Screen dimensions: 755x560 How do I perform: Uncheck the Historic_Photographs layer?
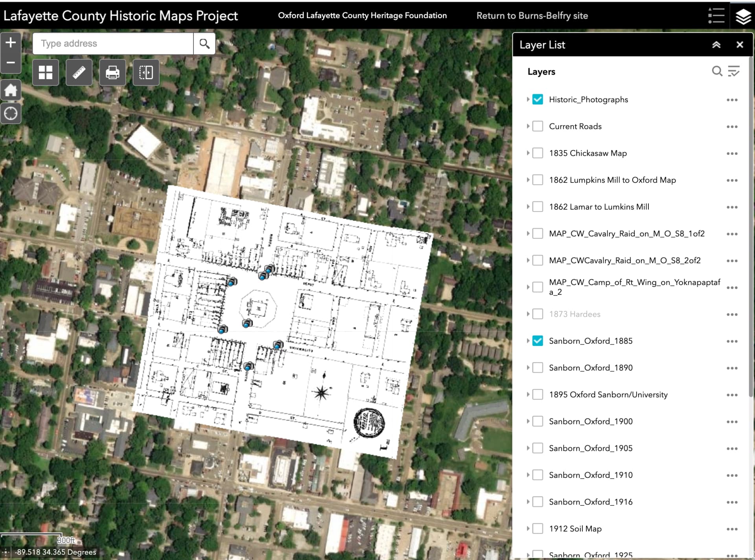(538, 99)
